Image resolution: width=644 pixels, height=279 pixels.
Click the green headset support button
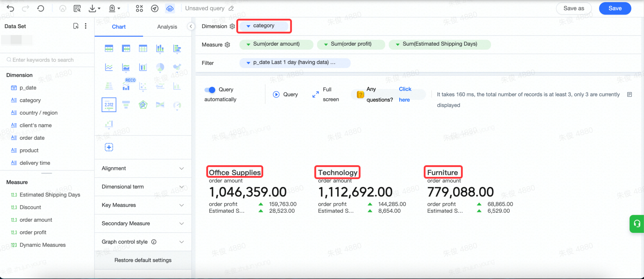coord(637,224)
